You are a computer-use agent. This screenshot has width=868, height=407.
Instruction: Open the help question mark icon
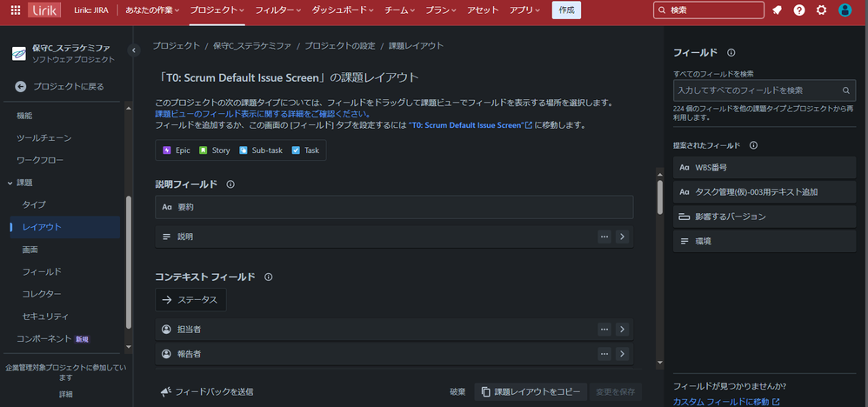pyautogui.click(x=798, y=10)
